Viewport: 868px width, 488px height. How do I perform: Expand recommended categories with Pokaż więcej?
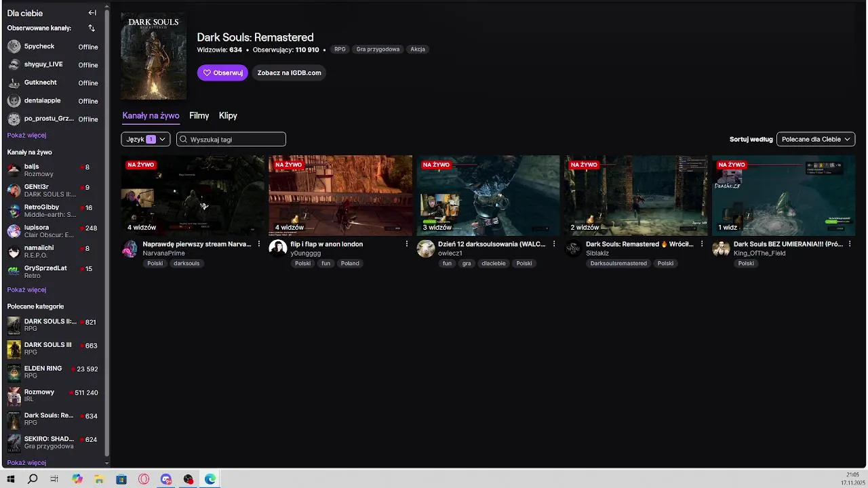(x=27, y=463)
